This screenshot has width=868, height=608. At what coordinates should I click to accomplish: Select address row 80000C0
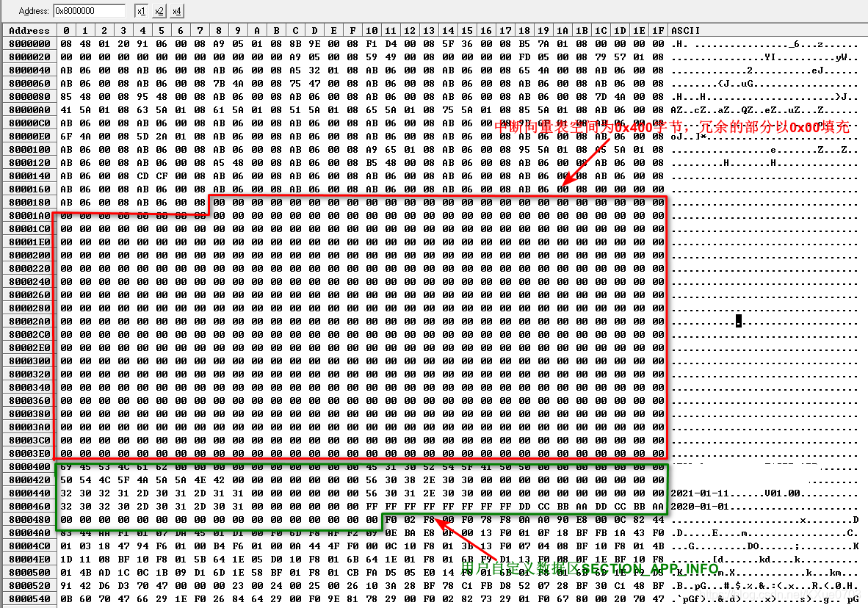click(x=29, y=123)
